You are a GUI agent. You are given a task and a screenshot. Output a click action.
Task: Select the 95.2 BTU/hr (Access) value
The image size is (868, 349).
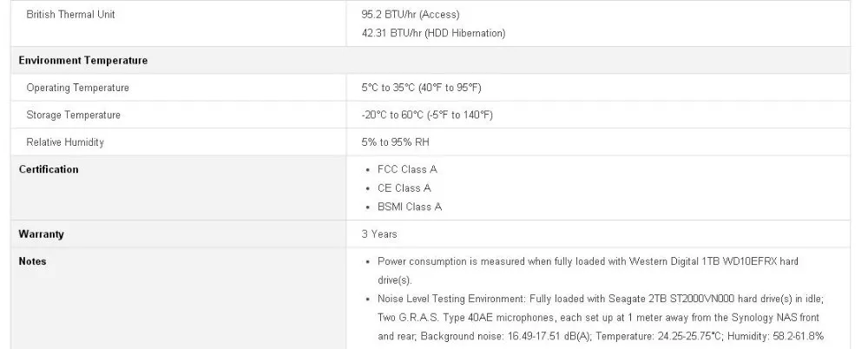411,15
